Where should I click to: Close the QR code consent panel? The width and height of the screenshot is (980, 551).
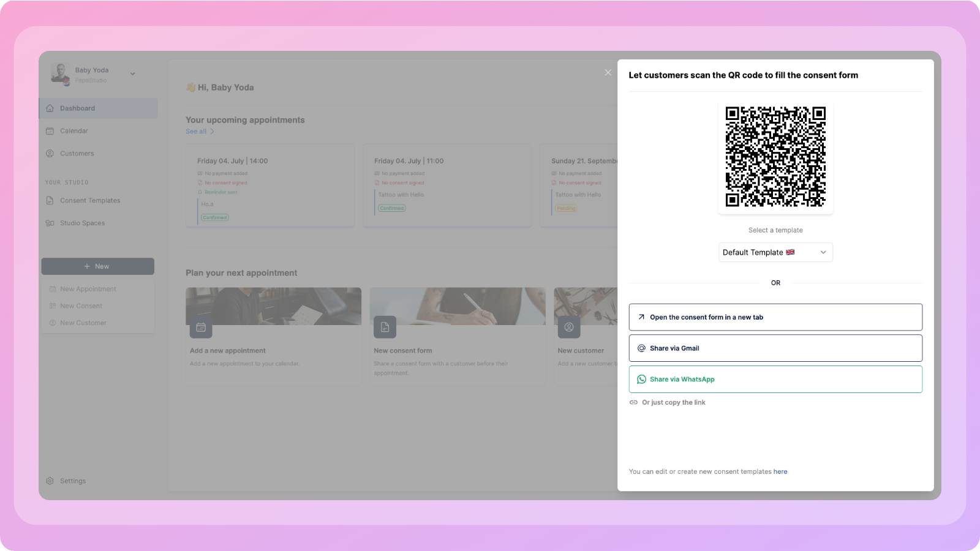(608, 72)
